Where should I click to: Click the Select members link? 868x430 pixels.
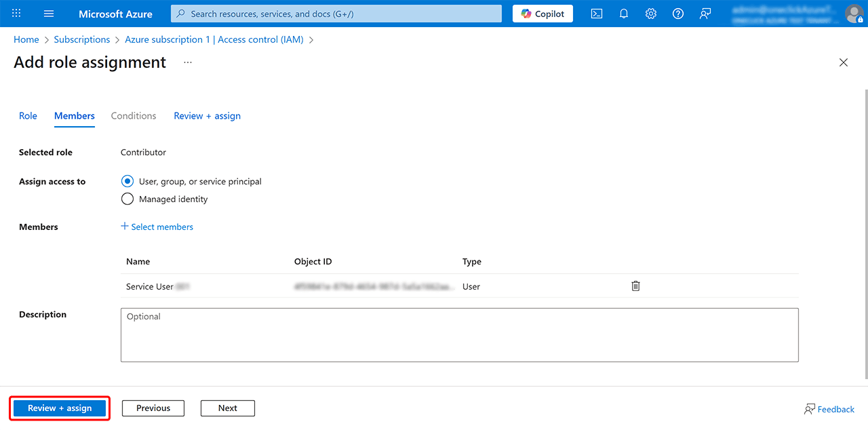157,227
